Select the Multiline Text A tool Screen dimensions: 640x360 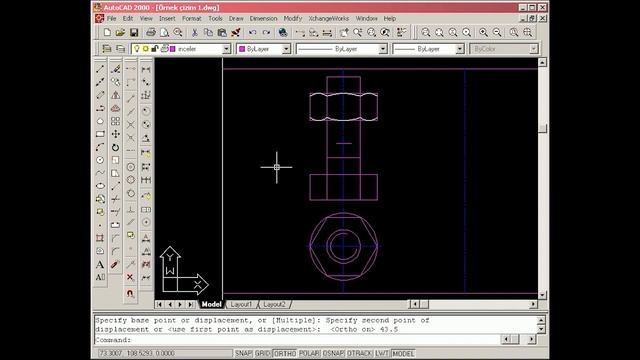100,264
